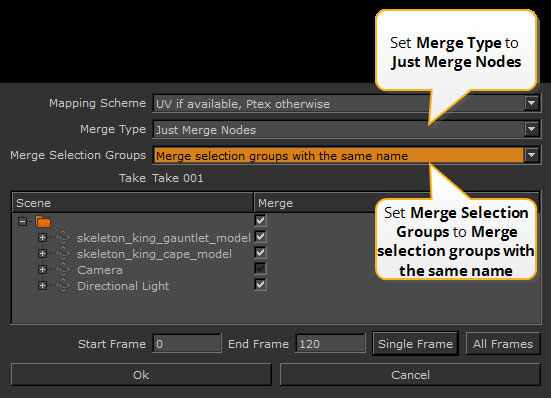
Task: Uncheck merge for skeleton_king_gauntlet_model
Action: pyautogui.click(x=260, y=236)
